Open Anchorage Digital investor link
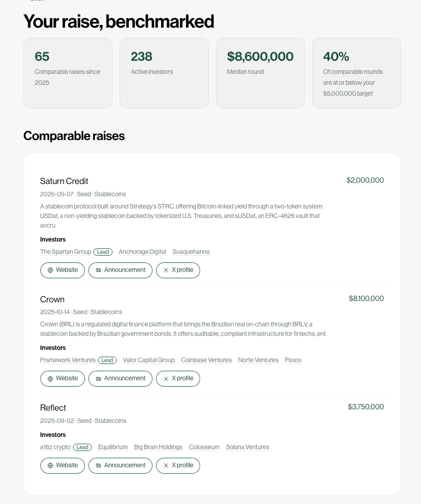The width and height of the screenshot is (421, 504). tap(142, 252)
